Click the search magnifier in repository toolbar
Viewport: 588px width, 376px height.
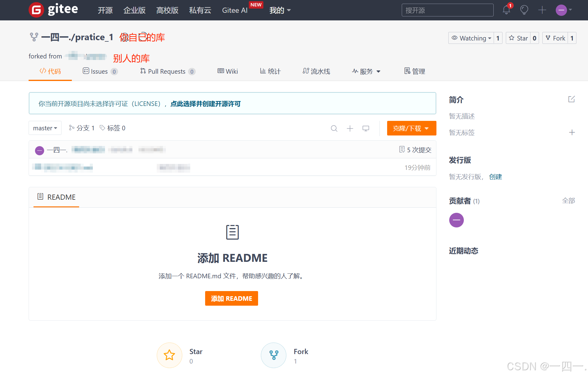pos(334,128)
